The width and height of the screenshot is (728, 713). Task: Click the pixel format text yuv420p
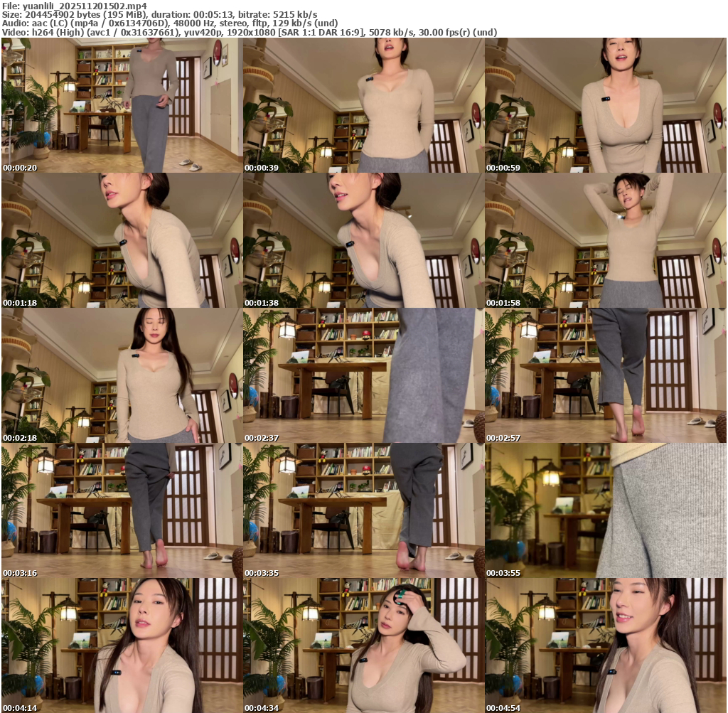coord(204,33)
